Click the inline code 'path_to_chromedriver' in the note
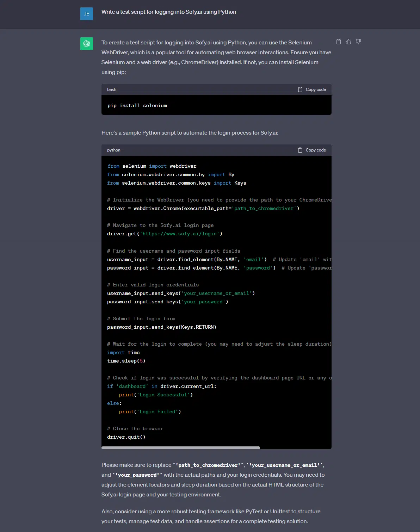 point(208,465)
